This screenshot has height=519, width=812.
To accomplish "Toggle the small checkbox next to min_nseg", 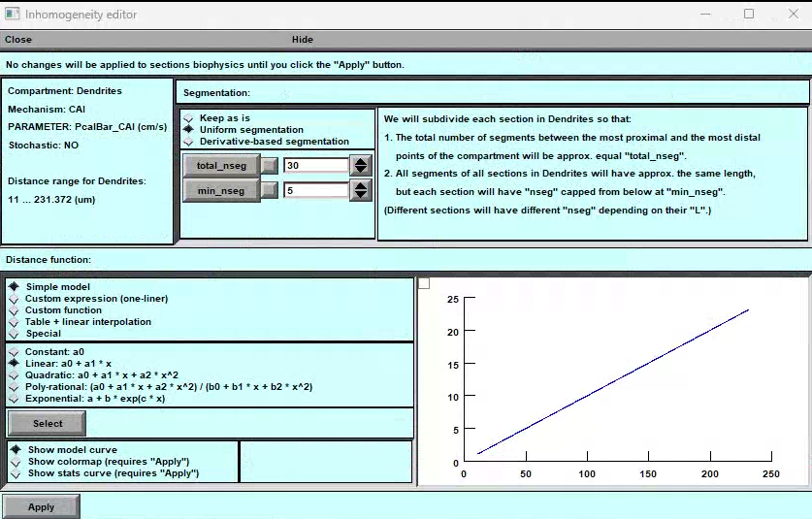I will tap(270, 190).
